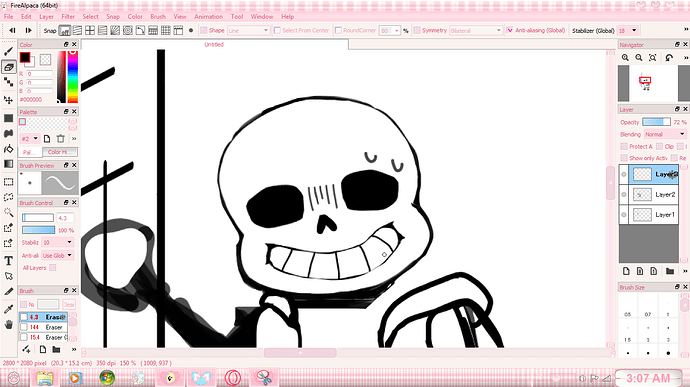The width and height of the screenshot is (690, 387).
Task: Open the Filter menu
Action: (68, 17)
